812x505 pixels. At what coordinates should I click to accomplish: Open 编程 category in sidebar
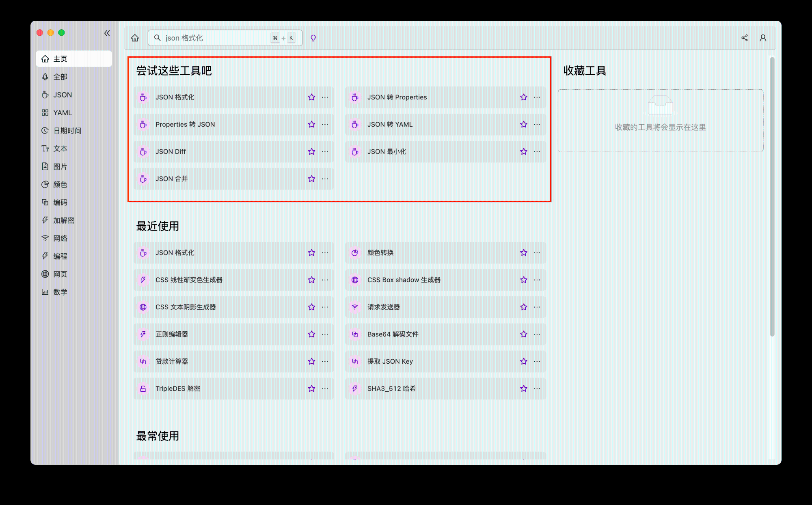(74, 256)
